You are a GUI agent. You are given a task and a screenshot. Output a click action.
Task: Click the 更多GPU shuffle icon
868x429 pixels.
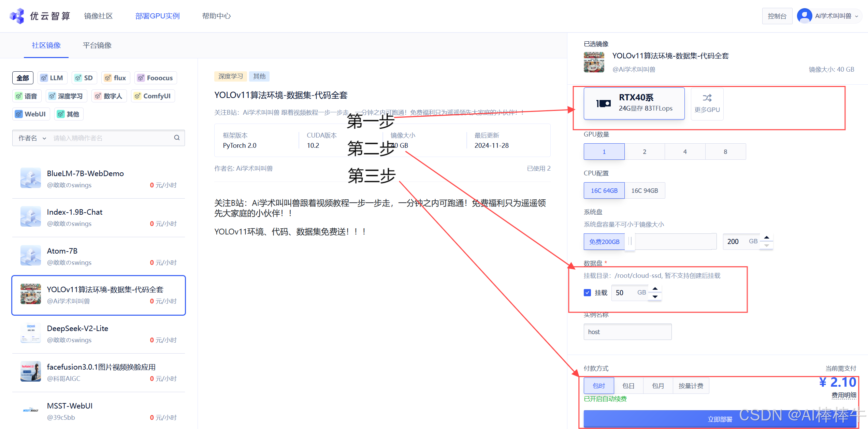coord(707,98)
